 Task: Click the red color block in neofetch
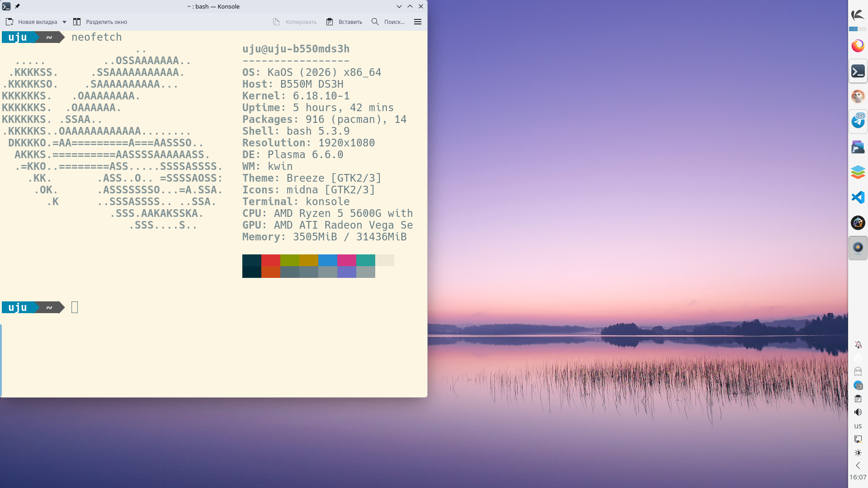click(270, 260)
